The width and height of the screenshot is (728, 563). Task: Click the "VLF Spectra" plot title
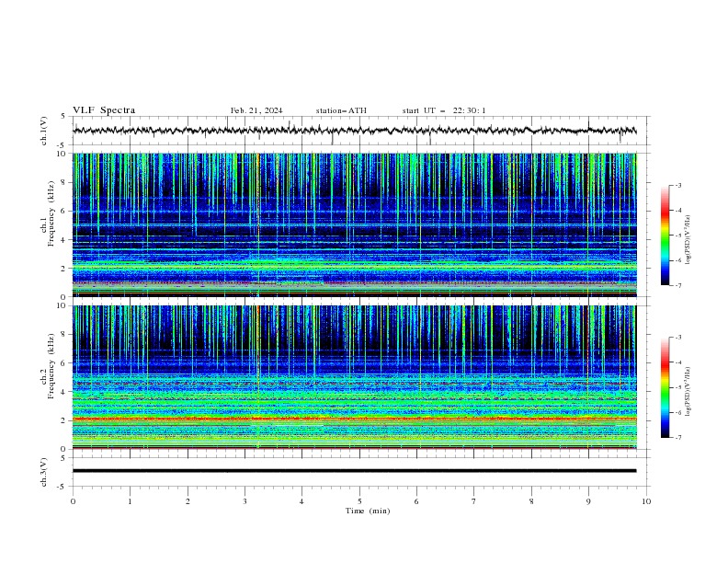(x=104, y=110)
